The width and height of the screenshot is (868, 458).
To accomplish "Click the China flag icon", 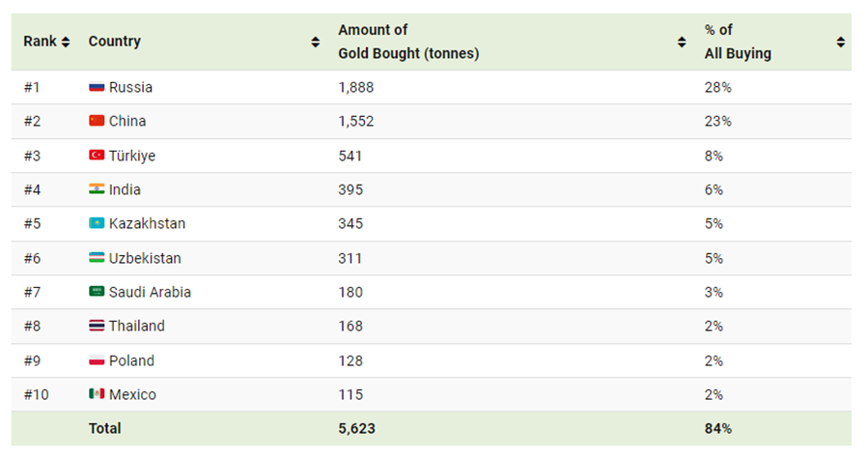I will 97,121.
